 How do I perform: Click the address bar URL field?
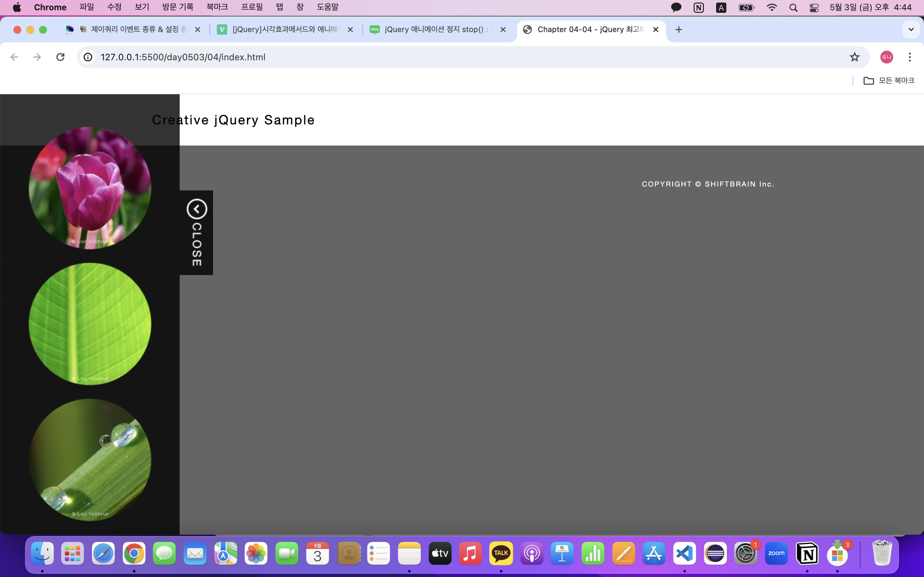coord(458,57)
